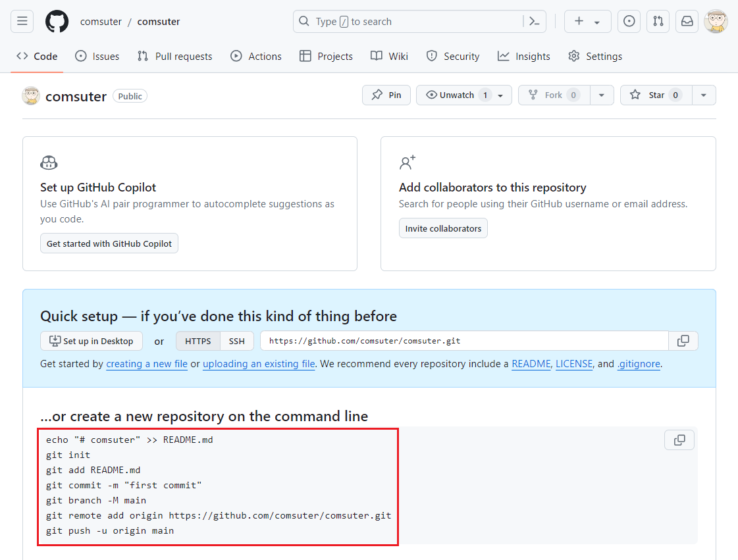This screenshot has width=738, height=560.
Task: Expand the create-new dropdown caret
Action: pos(597,22)
